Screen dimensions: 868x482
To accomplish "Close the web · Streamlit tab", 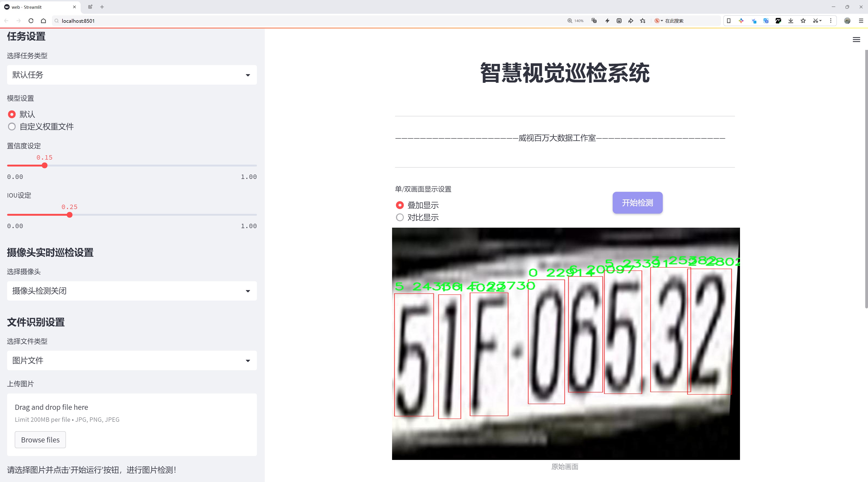I will [x=74, y=7].
